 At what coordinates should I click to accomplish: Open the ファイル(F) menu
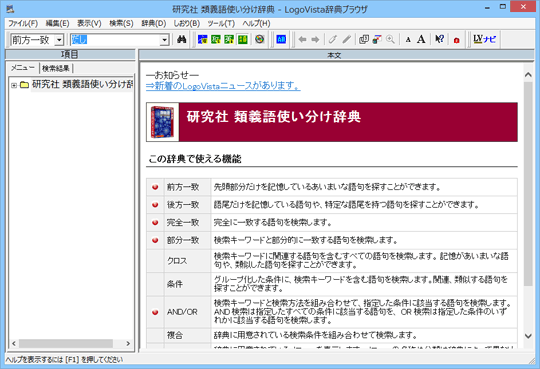(23, 23)
